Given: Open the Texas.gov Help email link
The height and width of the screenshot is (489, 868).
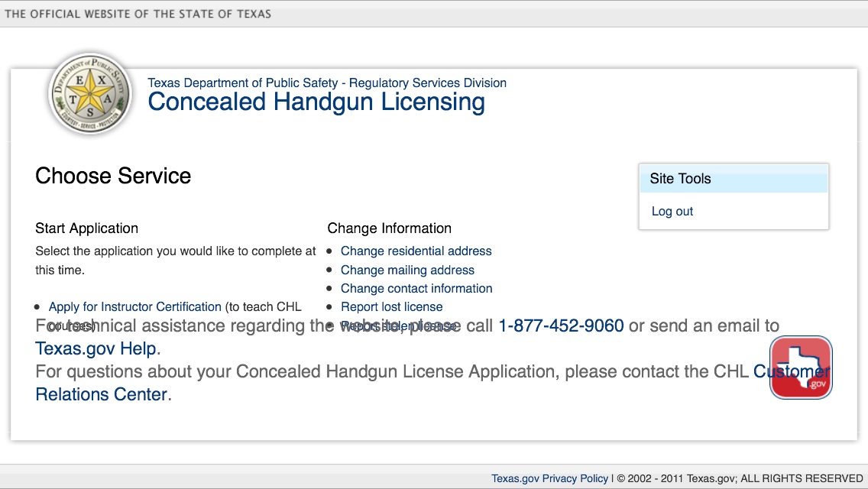Looking at the screenshot, I should point(96,349).
